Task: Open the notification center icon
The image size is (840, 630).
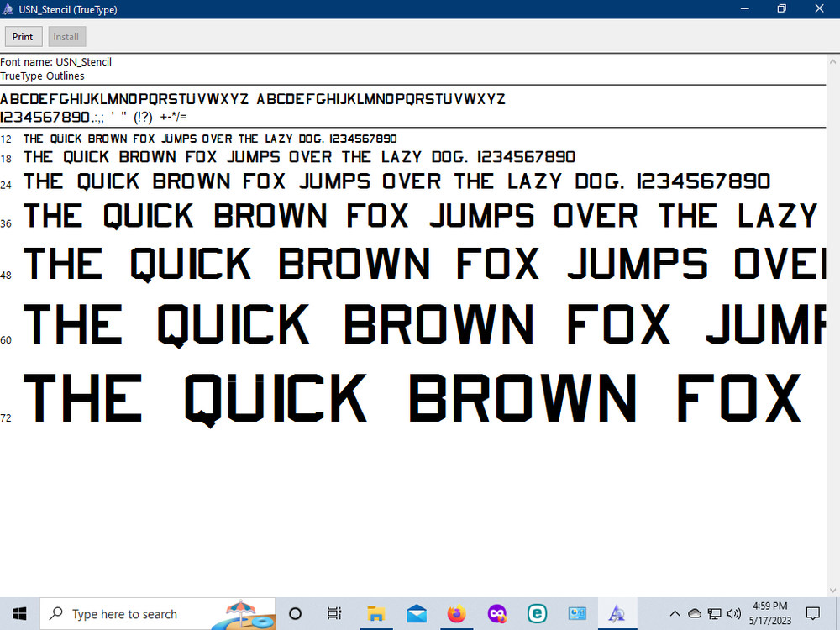Action: 813,614
